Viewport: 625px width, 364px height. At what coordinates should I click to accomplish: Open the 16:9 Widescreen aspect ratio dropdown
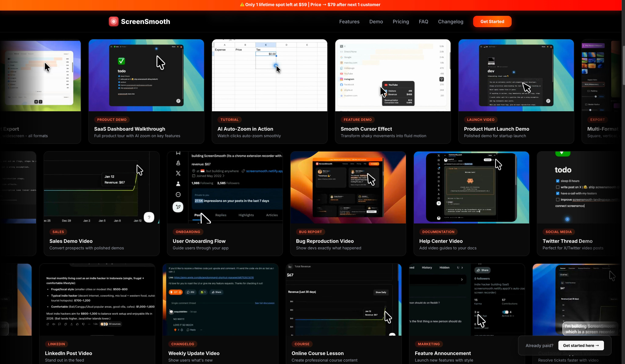pyautogui.click(x=593, y=84)
